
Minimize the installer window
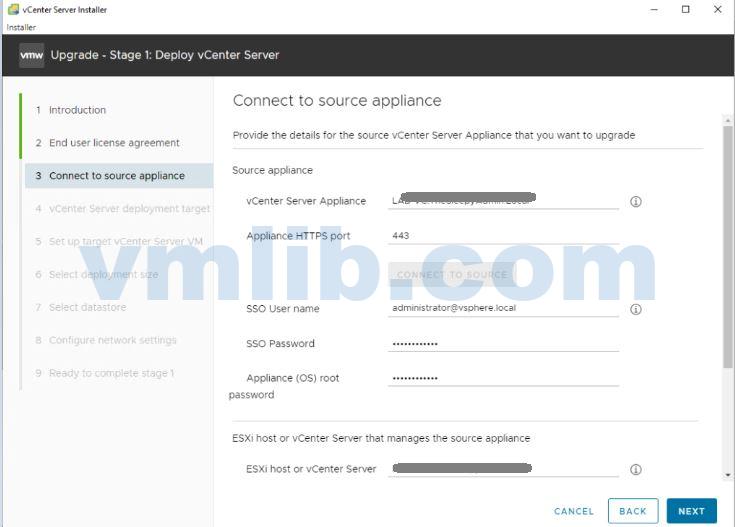[654, 9]
